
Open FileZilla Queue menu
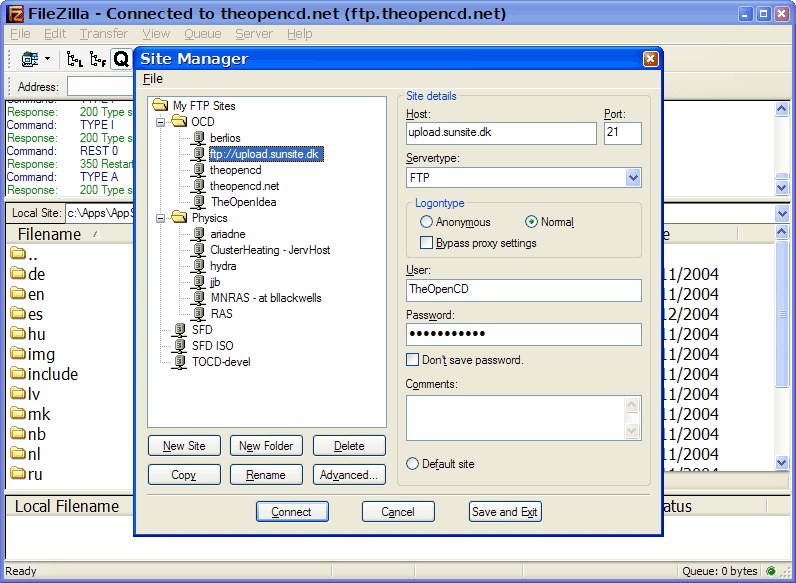[203, 34]
